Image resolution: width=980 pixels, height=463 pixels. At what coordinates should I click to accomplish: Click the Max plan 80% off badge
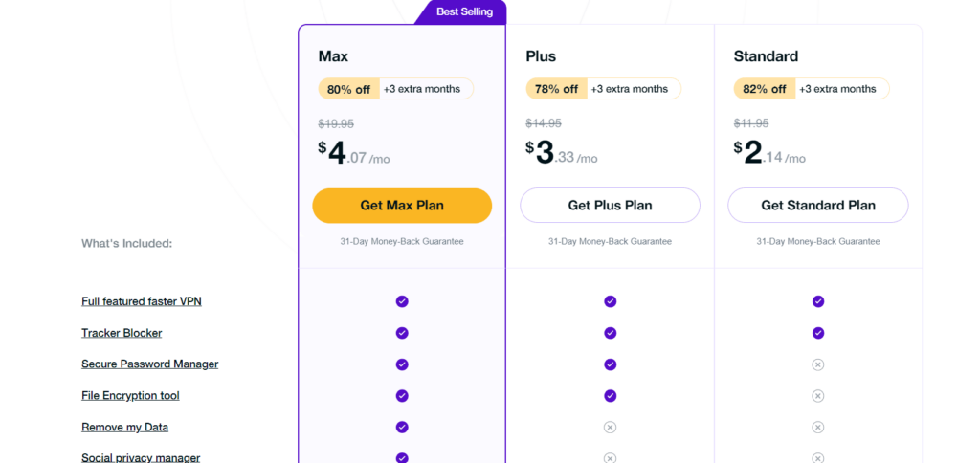pos(348,89)
